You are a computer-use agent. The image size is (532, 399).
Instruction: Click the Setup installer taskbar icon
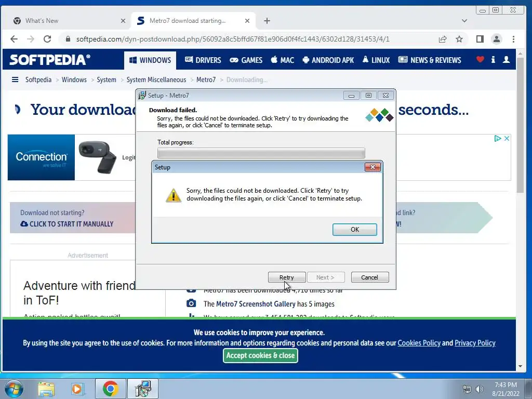[143, 389]
